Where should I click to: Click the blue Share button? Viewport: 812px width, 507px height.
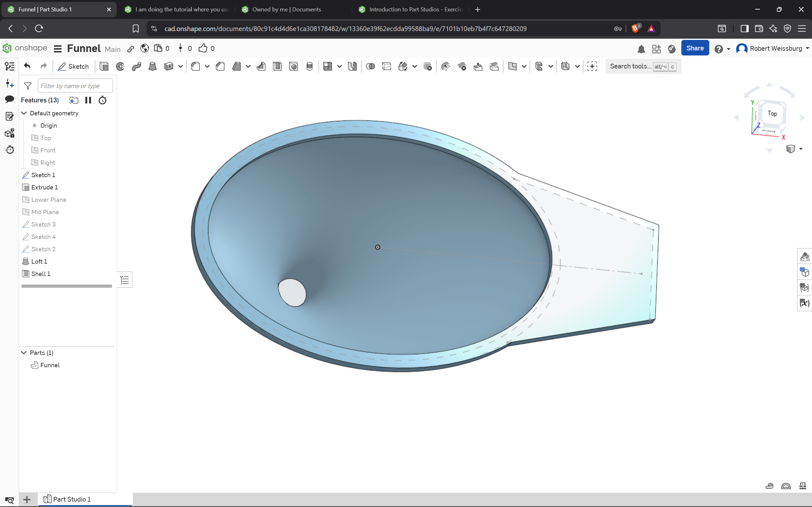pos(695,48)
